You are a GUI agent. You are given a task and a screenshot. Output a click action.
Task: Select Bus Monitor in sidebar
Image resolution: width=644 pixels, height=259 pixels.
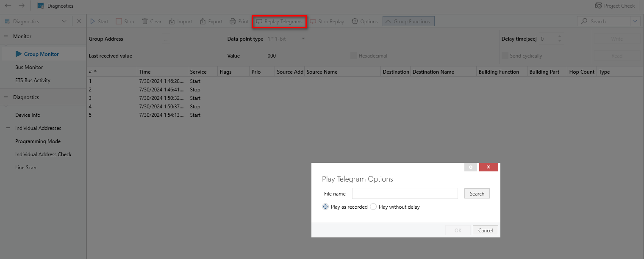[29, 67]
